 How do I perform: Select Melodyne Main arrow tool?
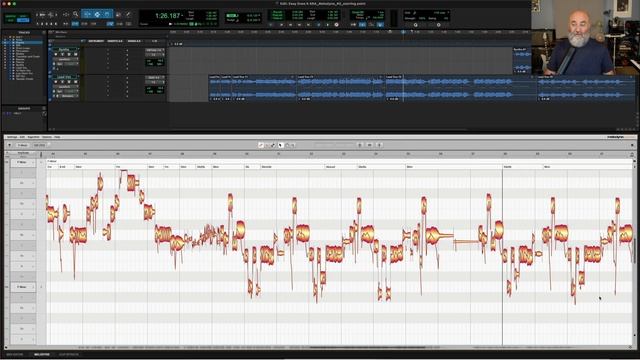[x=281, y=145]
